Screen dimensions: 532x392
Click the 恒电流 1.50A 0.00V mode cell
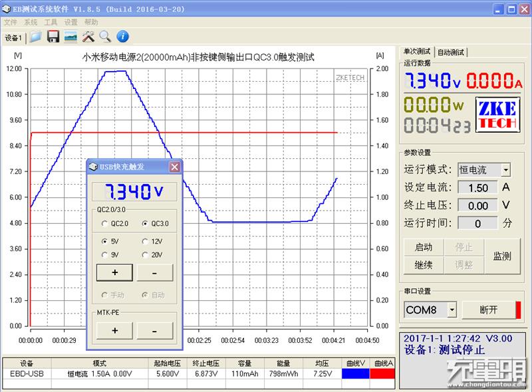tap(99, 373)
